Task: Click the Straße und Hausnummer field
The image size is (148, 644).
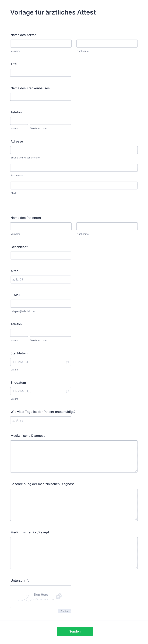Action: tap(74, 150)
